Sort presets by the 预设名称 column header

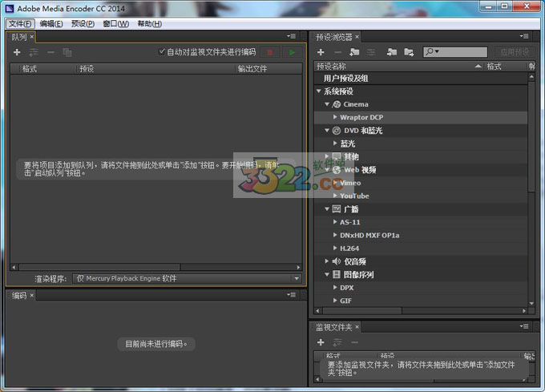click(393, 67)
